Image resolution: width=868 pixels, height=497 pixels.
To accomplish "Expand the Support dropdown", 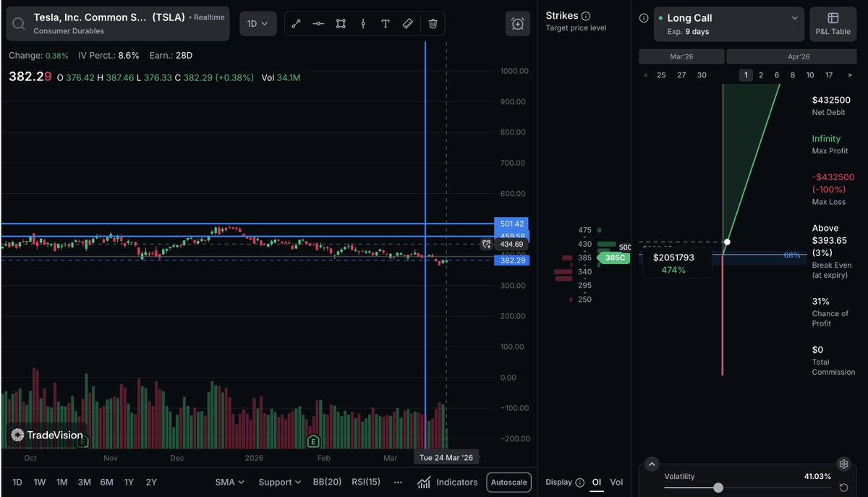I will point(280,483).
